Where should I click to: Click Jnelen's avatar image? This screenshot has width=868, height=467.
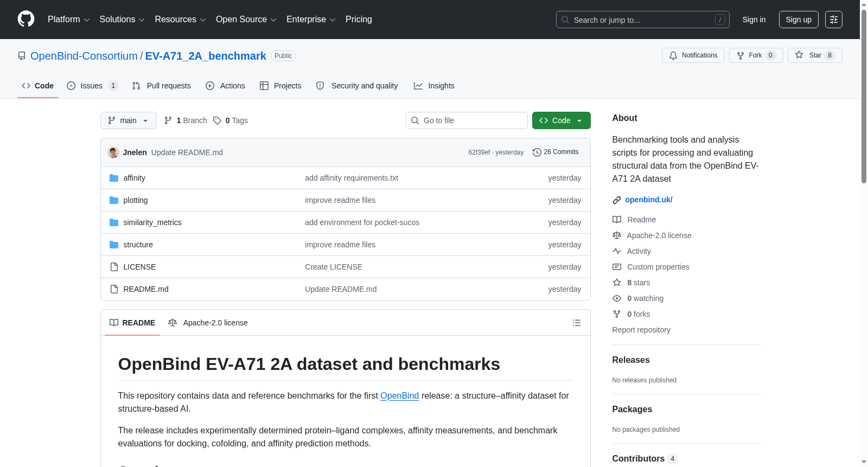tap(113, 152)
